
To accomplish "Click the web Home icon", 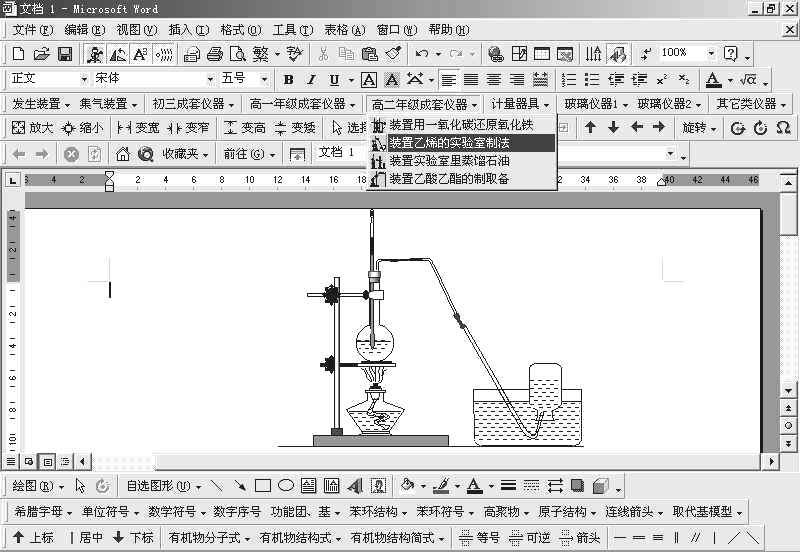I will click(122, 154).
